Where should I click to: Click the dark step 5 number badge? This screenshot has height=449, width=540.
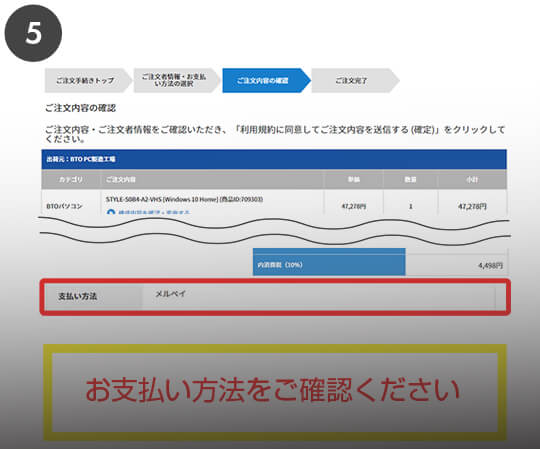[33, 33]
